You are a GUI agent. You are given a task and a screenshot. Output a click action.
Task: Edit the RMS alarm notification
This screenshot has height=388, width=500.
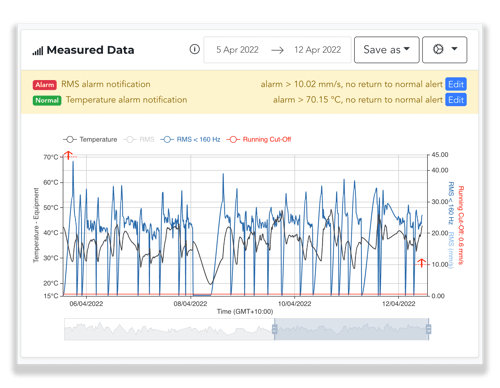point(456,84)
